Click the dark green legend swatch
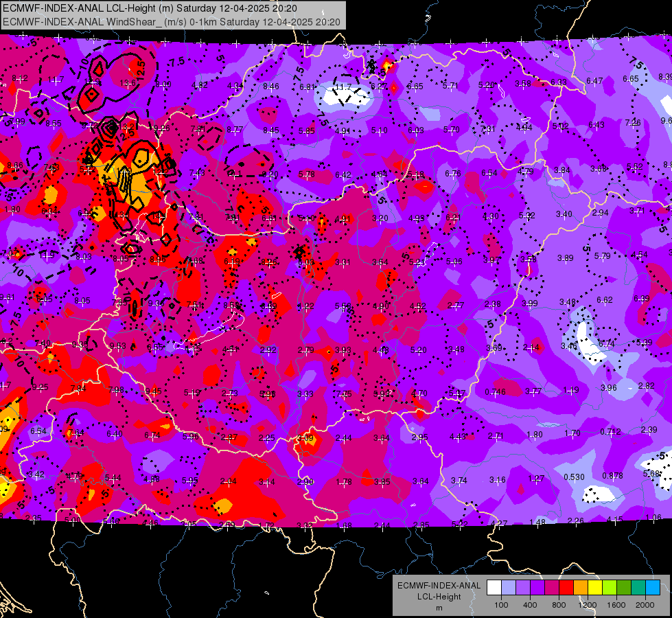 (x=623, y=587)
